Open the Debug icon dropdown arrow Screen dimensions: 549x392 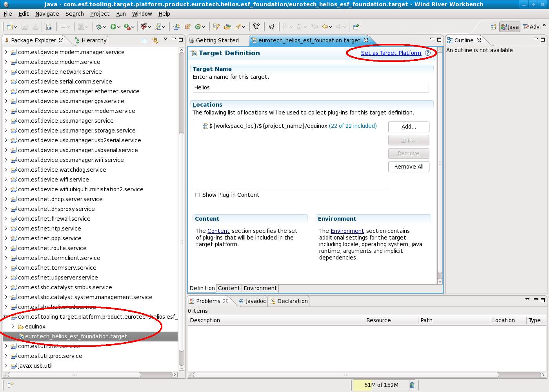pyautogui.click(x=105, y=27)
